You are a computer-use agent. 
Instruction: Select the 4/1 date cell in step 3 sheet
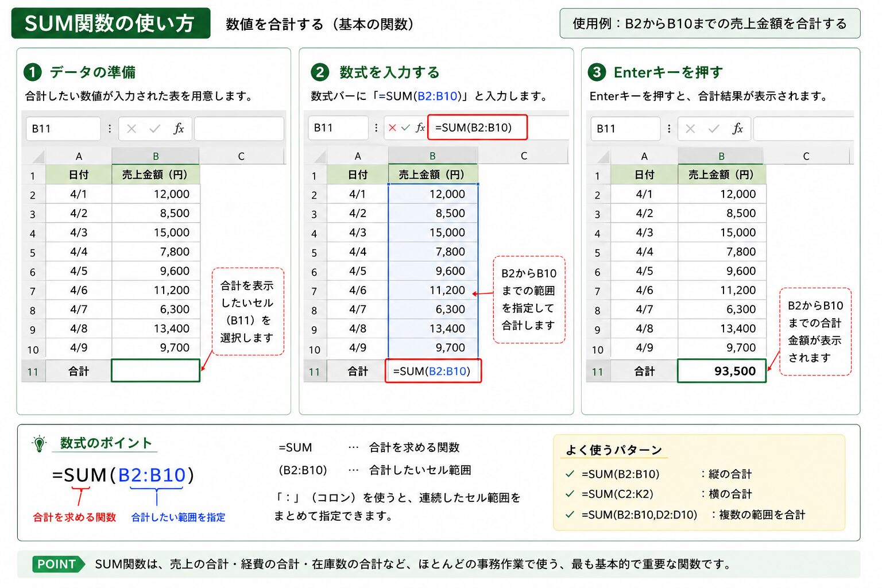(x=644, y=194)
